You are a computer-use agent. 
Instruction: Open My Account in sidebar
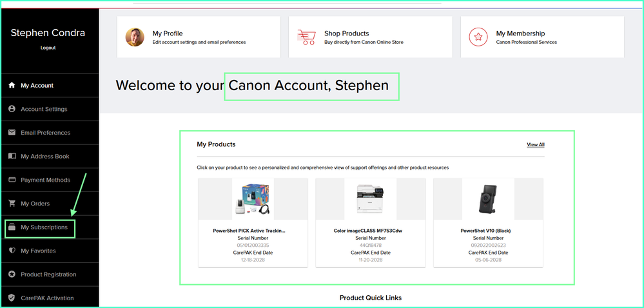tap(50, 86)
